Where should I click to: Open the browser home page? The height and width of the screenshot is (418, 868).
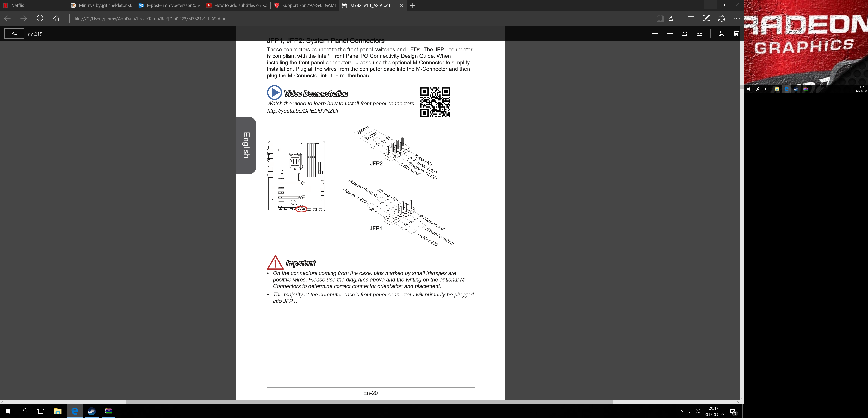click(56, 19)
